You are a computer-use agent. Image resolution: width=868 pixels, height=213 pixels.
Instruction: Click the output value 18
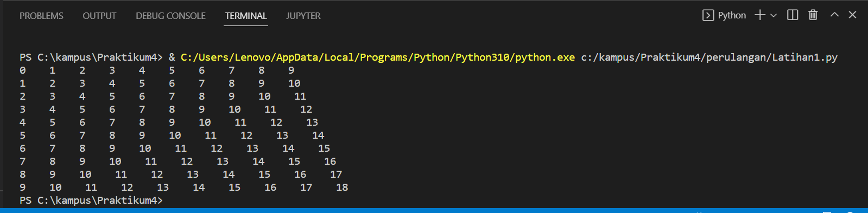coord(342,188)
